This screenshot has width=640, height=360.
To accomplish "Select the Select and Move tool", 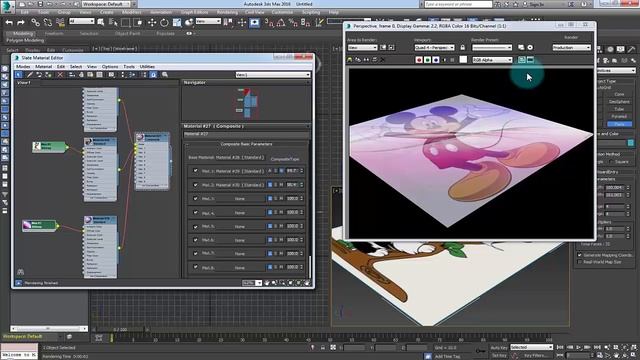I will pos(152,23).
